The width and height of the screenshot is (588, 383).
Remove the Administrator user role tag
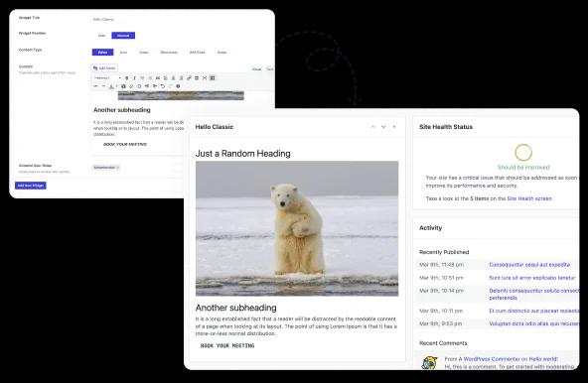118,168
